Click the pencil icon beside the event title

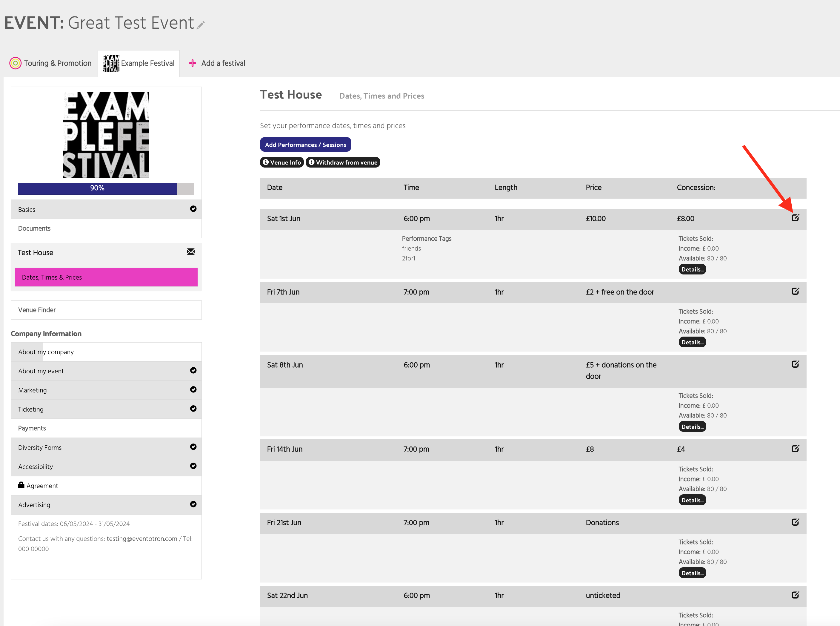pyautogui.click(x=201, y=25)
